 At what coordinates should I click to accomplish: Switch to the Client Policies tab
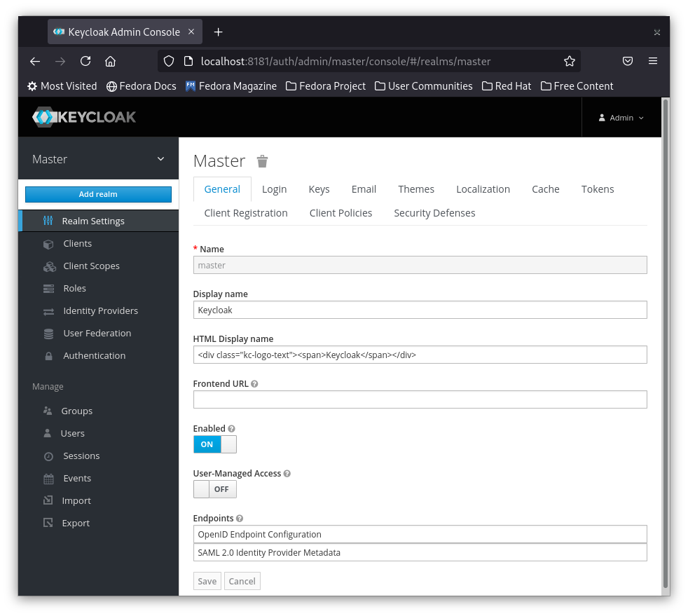340,213
